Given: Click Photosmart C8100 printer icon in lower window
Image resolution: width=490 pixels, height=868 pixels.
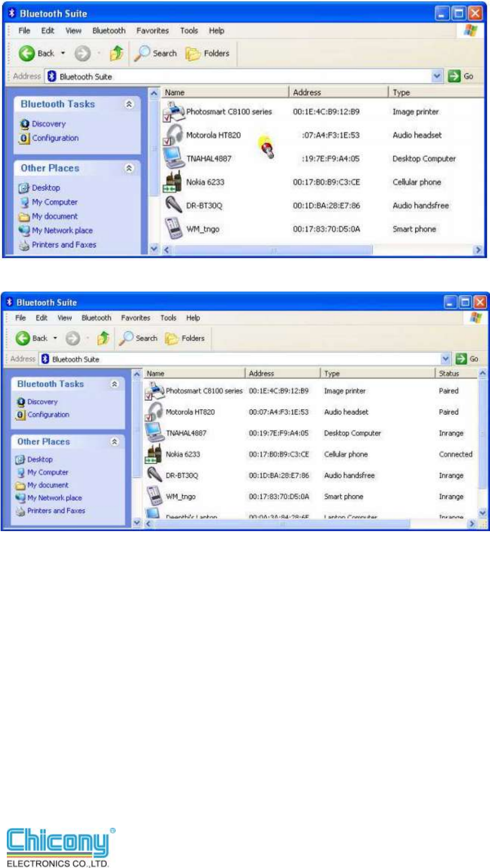Looking at the screenshot, I should (x=155, y=391).
